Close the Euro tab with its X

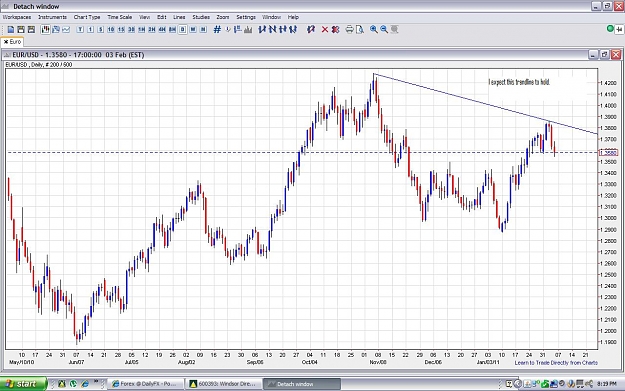point(6,42)
